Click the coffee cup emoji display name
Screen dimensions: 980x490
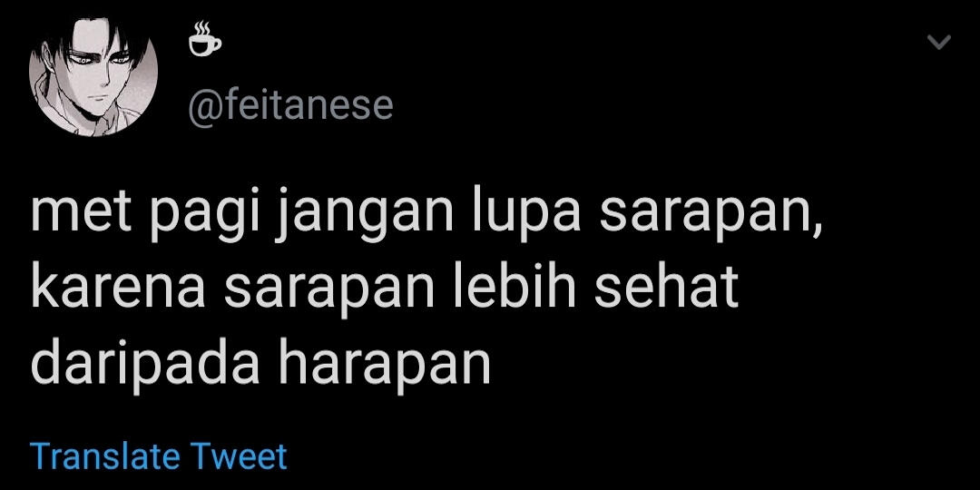pyautogui.click(x=205, y=39)
